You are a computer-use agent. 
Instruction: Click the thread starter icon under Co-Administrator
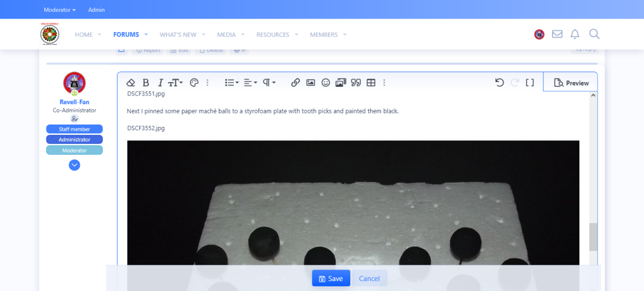click(x=74, y=119)
